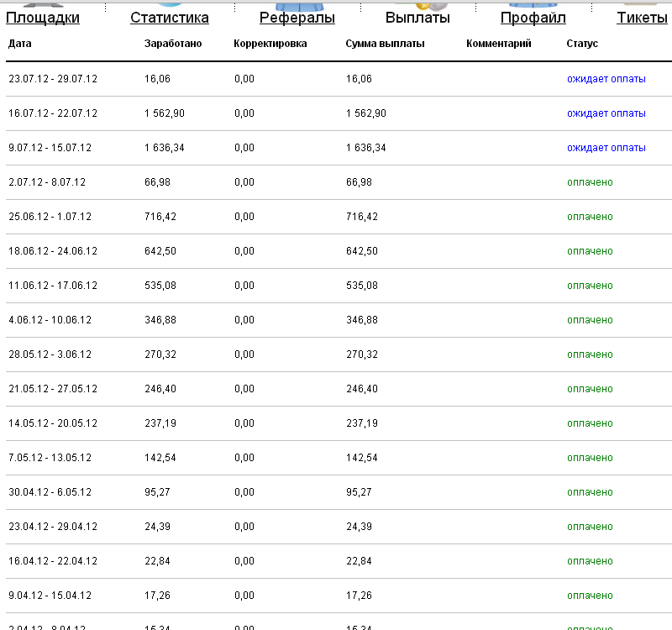672x630 pixels.
Task: Click оплачено status in 9.04.12 row
Action: (591, 596)
